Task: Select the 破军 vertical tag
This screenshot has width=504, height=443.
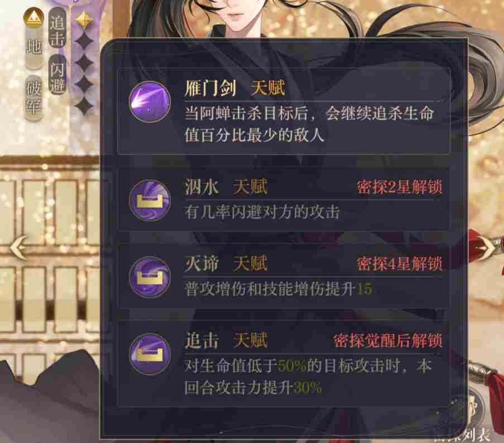Action: pos(33,97)
